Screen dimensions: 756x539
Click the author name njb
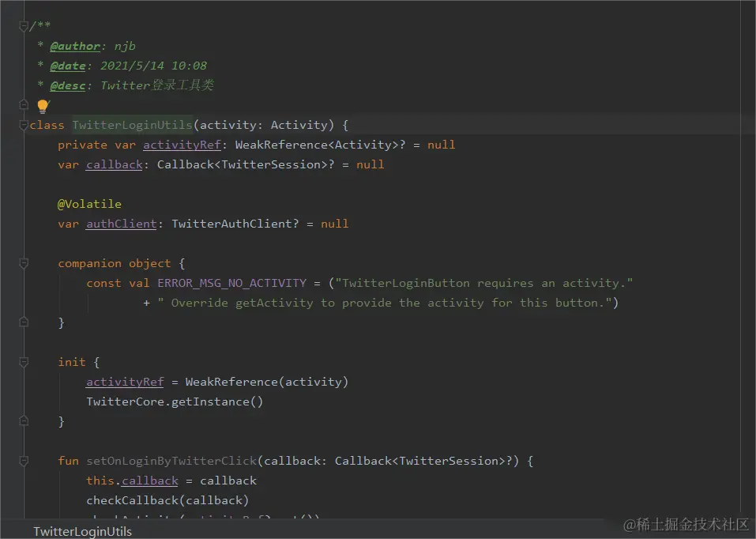point(125,47)
